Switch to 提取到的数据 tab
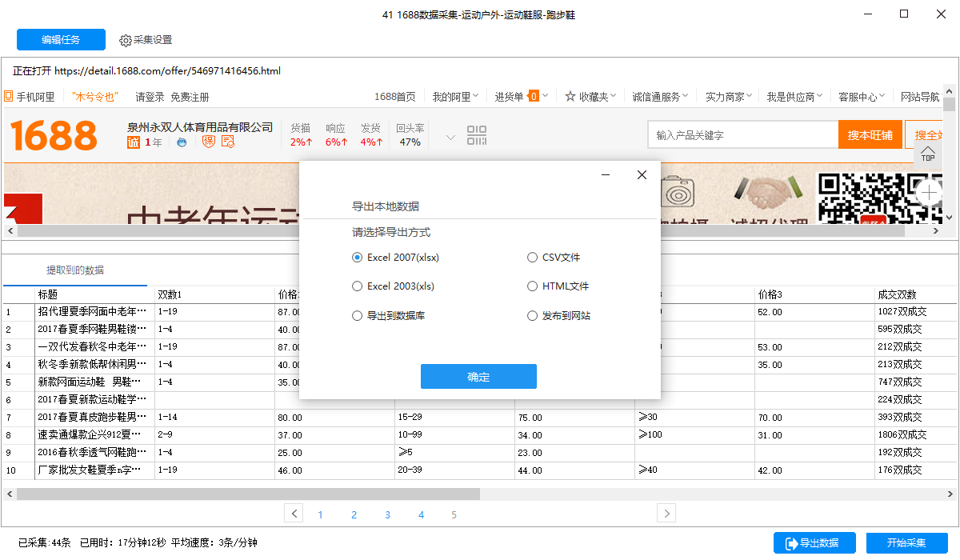 pyautogui.click(x=75, y=270)
